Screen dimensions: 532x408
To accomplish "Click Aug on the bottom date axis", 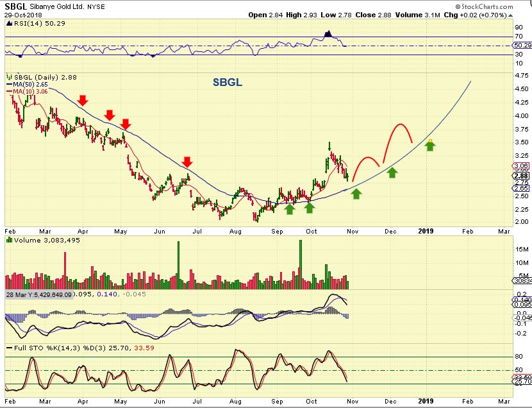I will tap(235, 402).
